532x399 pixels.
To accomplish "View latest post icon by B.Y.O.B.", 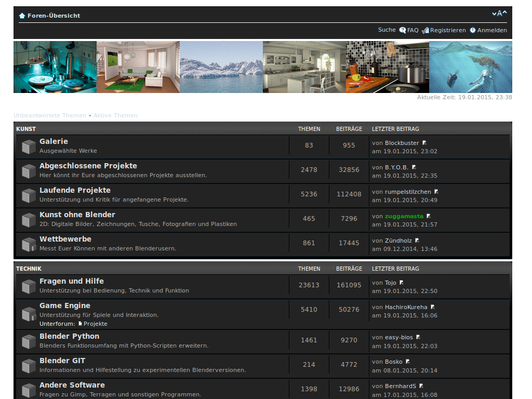I will [414, 167].
